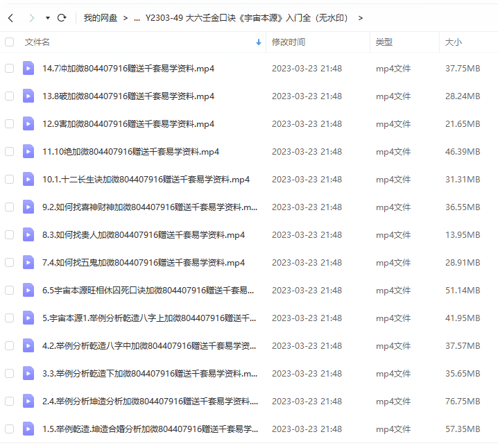The height and width of the screenshot is (448, 498).
Task: Click video icon of 14.7冲 file
Action: pos(28,68)
